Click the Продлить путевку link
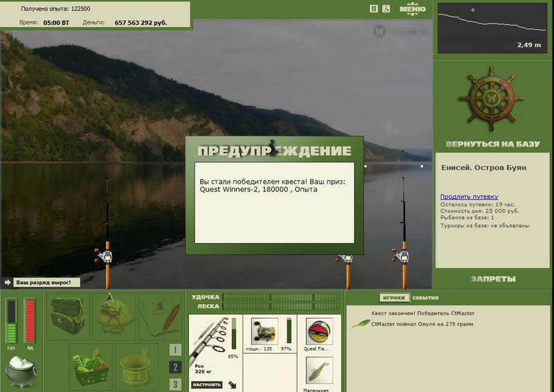 469,196
